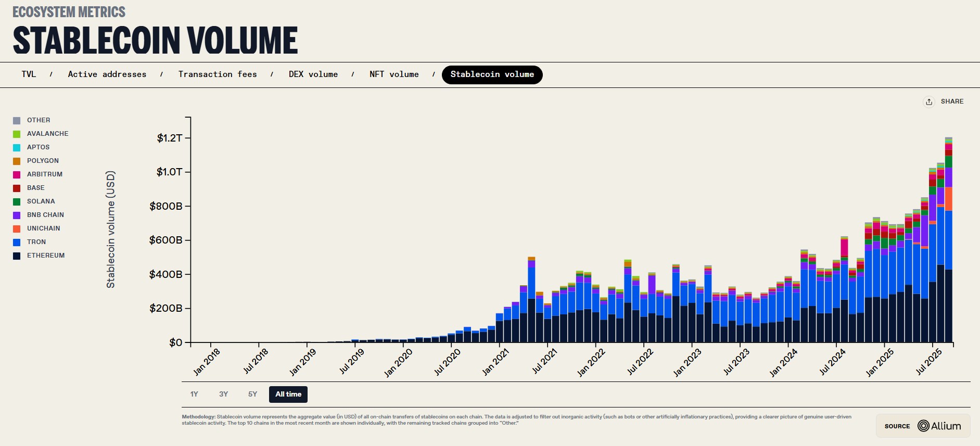Click the Solana legend color square
980x446 pixels.
pos(17,201)
